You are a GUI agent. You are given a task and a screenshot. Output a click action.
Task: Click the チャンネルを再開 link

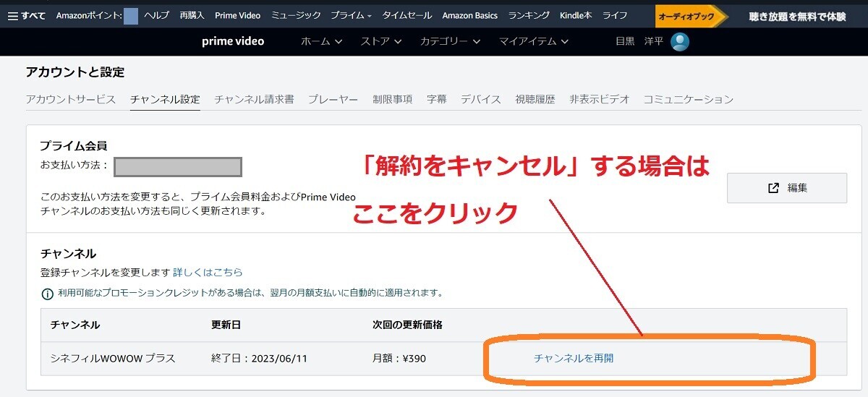click(574, 358)
